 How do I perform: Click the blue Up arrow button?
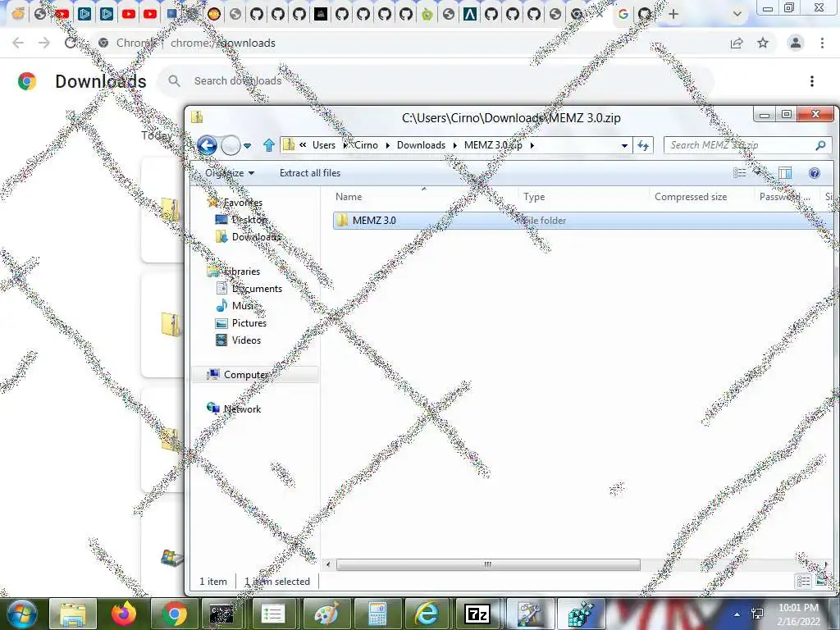[x=269, y=145]
